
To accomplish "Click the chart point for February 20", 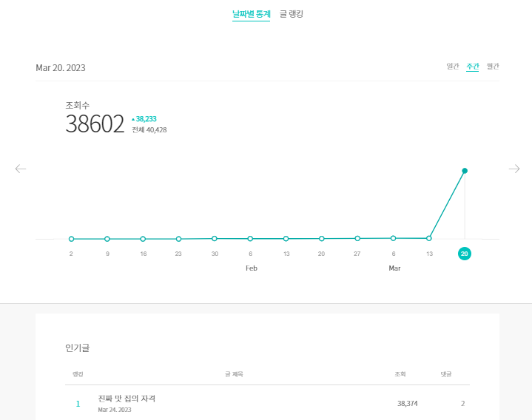I will [322, 239].
